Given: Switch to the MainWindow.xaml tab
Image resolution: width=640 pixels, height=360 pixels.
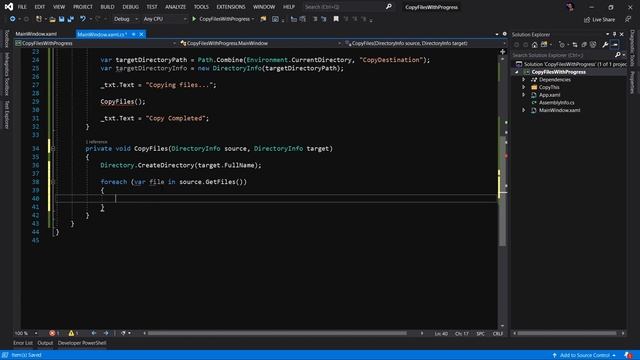Looking at the screenshot, I should click(36, 34).
